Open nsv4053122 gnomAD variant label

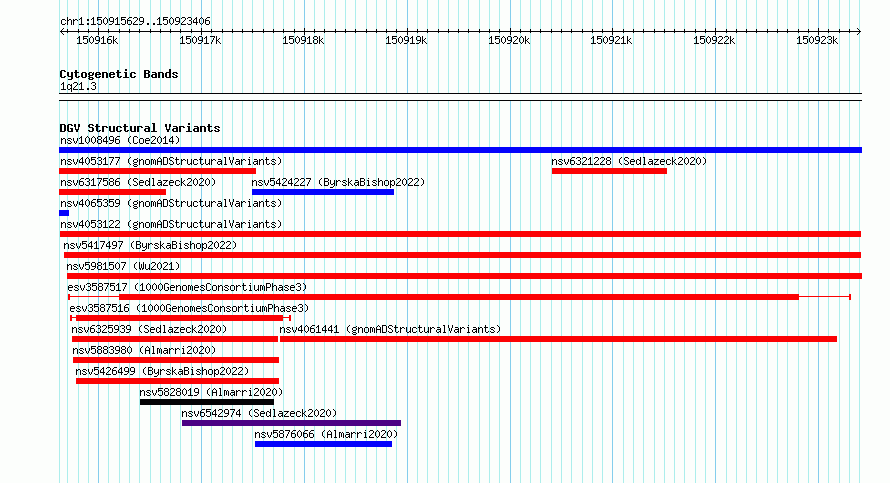[171, 224]
